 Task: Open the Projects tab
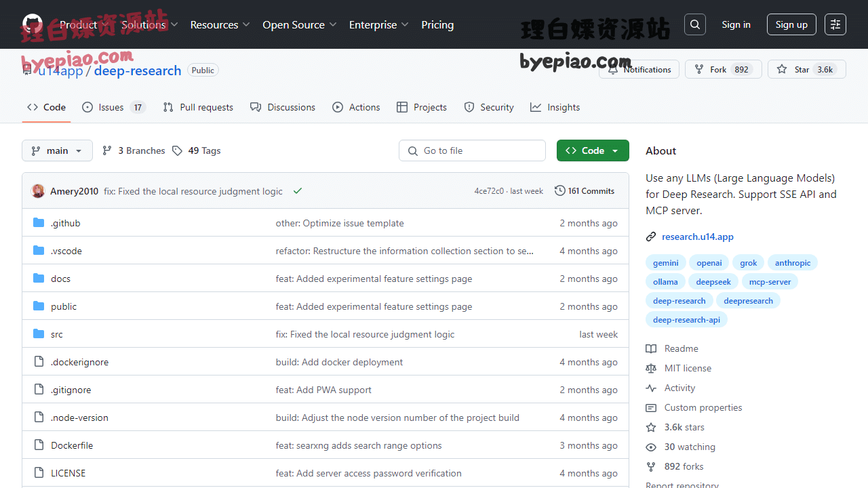coord(422,107)
